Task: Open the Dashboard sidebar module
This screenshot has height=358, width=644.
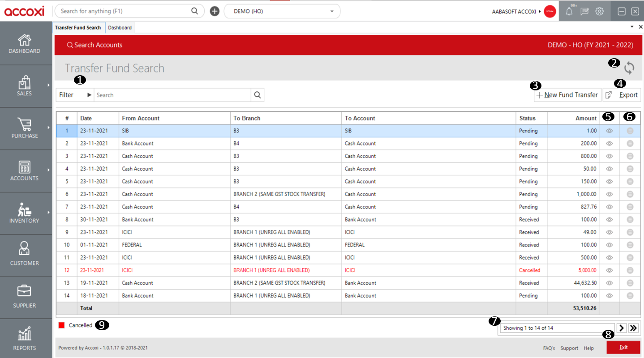Action: point(24,44)
